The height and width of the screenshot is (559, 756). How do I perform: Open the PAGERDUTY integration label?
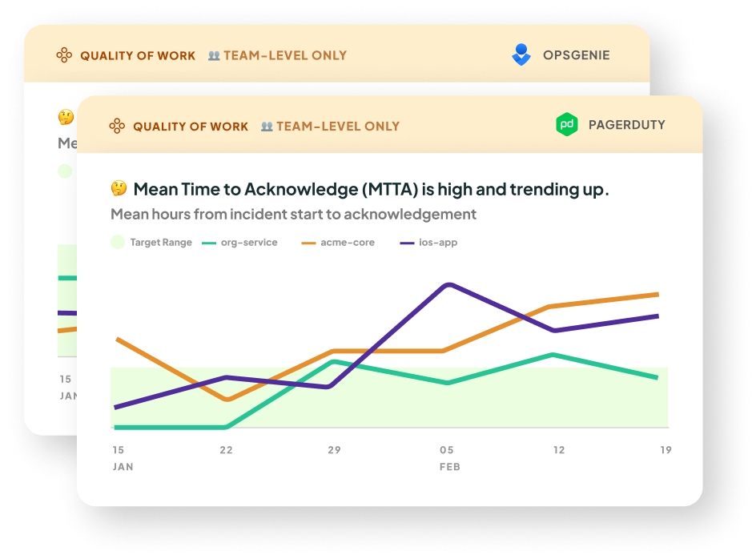coord(626,125)
